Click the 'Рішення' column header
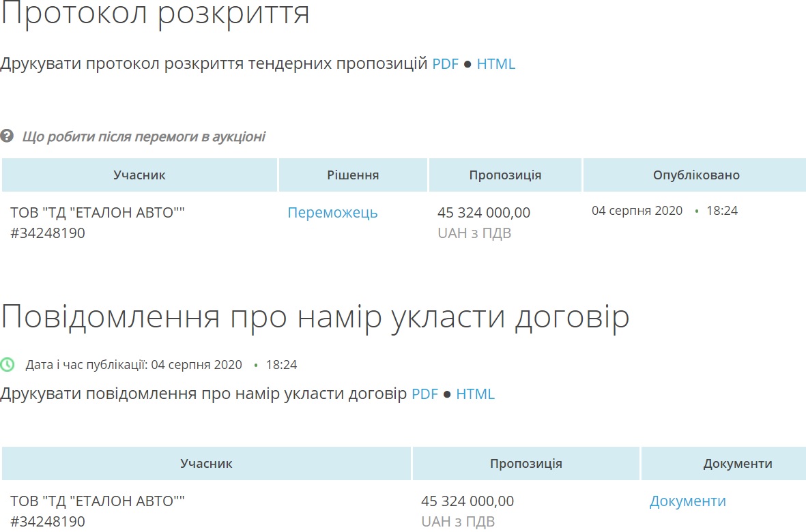This screenshot has height=532, width=806. [x=353, y=175]
